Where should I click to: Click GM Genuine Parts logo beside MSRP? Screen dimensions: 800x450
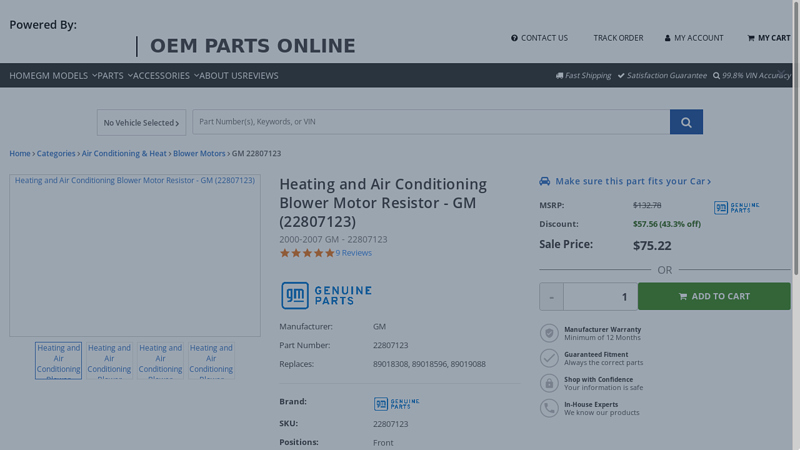[x=736, y=207]
